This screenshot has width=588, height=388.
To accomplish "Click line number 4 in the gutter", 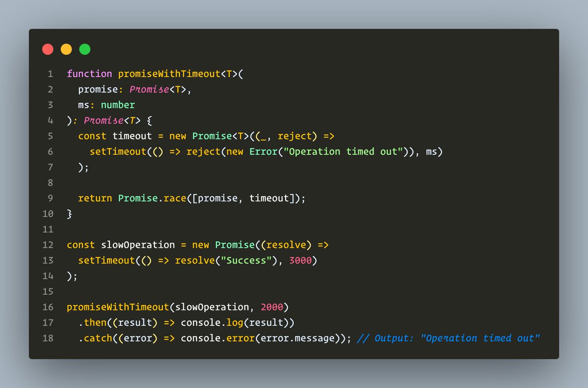I will 50,121.
